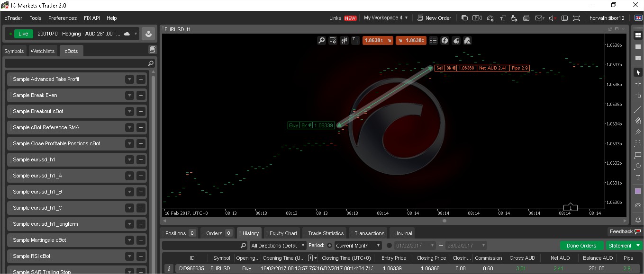Select the stacked chart layout icon
This screenshot has width=644, height=274.
638,58
